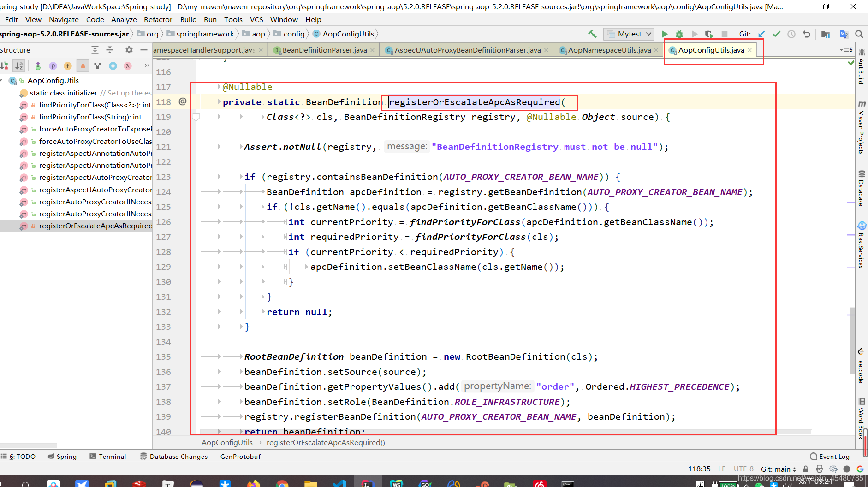Click the 100% zoom indicator in the taskbar
The height and width of the screenshot is (487, 868).
(728, 484)
